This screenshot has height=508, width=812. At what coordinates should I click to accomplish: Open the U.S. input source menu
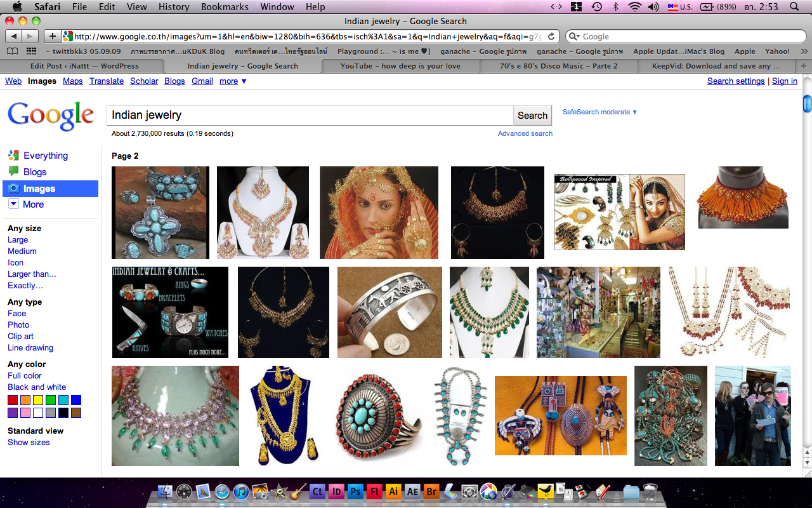point(680,7)
